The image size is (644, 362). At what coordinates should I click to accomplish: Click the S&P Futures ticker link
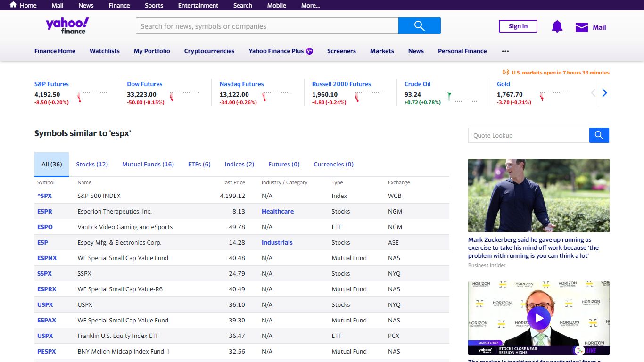[x=51, y=84]
